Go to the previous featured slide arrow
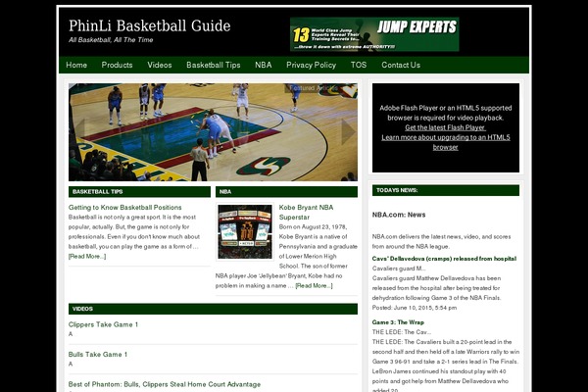 [x=78, y=131]
